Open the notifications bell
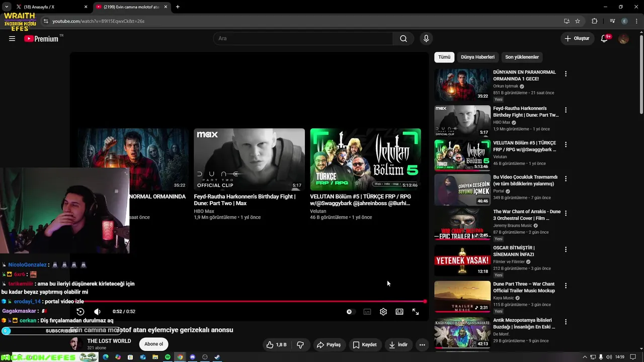This screenshot has width=644, height=362. point(605,38)
